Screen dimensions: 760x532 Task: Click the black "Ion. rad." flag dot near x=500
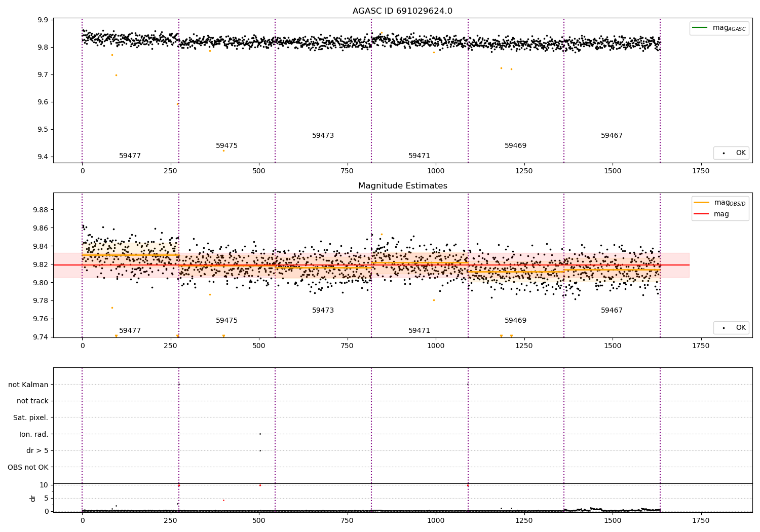pos(260,434)
